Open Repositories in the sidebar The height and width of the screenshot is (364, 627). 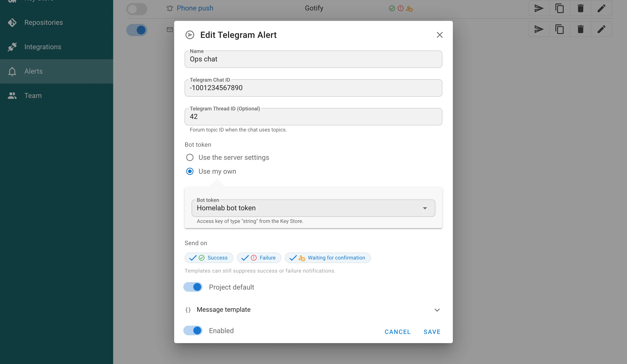click(x=56, y=22)
